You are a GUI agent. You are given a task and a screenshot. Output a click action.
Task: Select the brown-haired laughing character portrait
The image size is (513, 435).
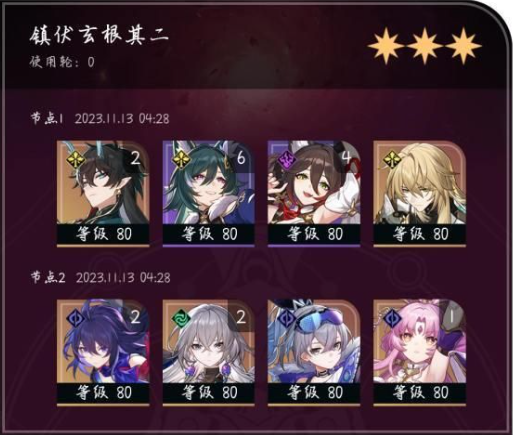click(314, 194)
